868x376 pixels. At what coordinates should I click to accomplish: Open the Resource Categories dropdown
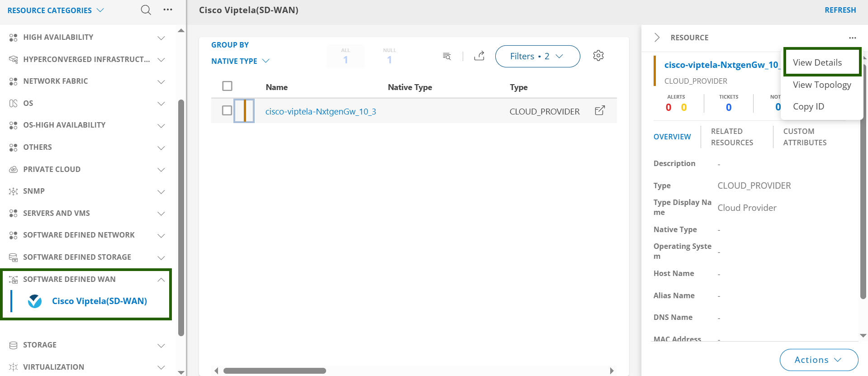click(56, 10)
